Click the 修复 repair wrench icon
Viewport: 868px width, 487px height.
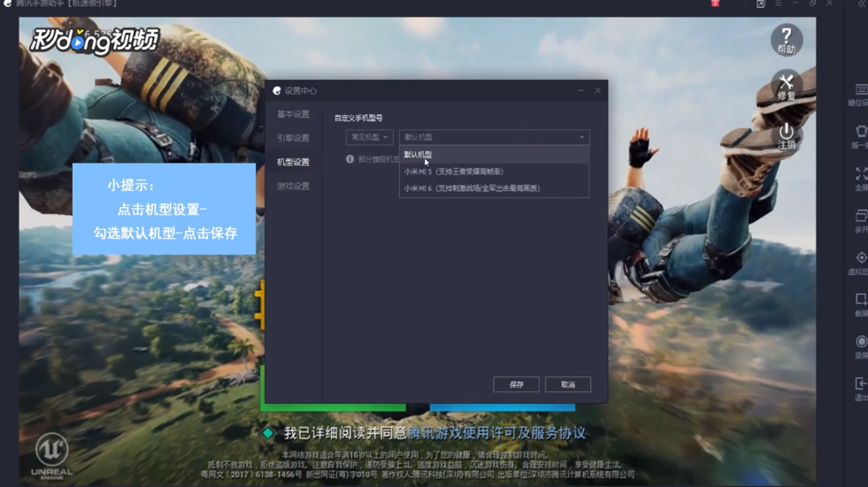point(786,87)
